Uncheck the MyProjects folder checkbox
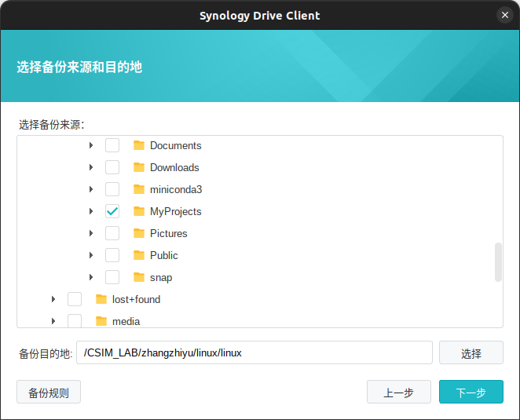 [112, 211]
